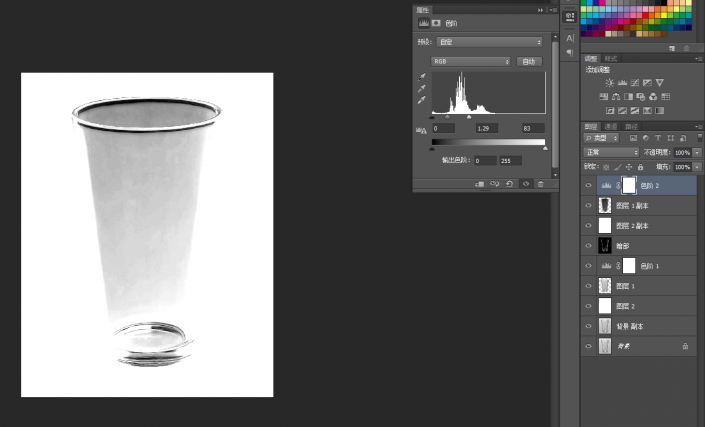705x427 pixels.
Task: Add a Hue/Saturation adjustment
Action: click(x=604, y=97)
